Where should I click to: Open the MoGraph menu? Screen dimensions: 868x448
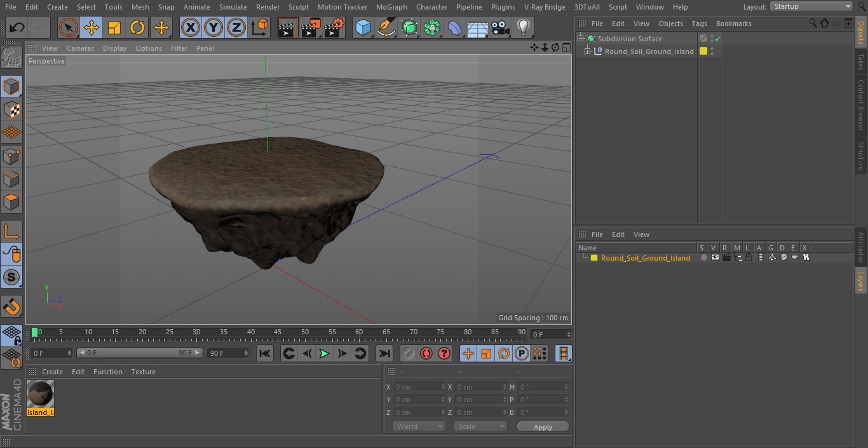click(391, 7)
